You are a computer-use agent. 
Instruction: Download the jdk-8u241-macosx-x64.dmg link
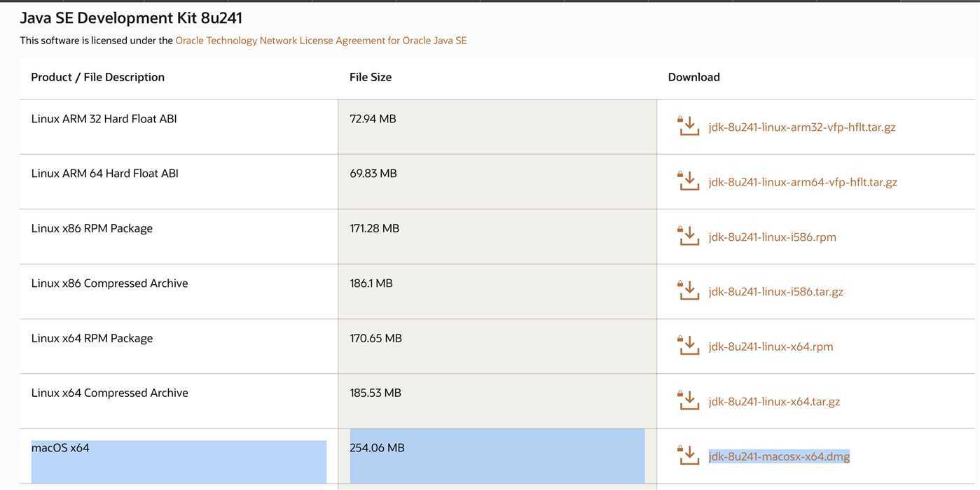779,456
